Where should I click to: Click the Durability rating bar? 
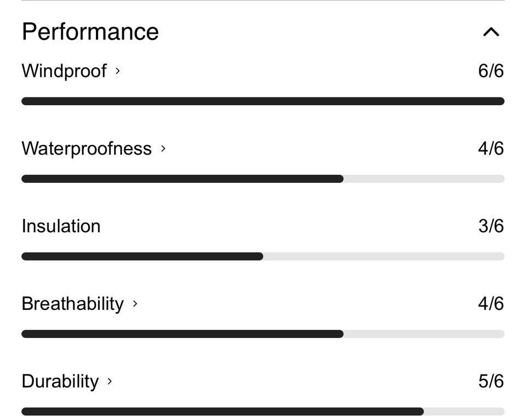point(262,411)
